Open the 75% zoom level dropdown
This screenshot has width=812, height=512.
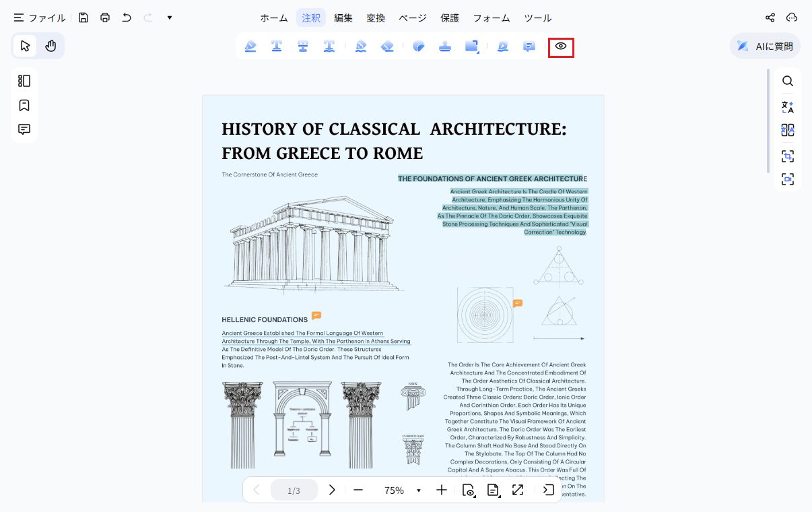[418, 490]
